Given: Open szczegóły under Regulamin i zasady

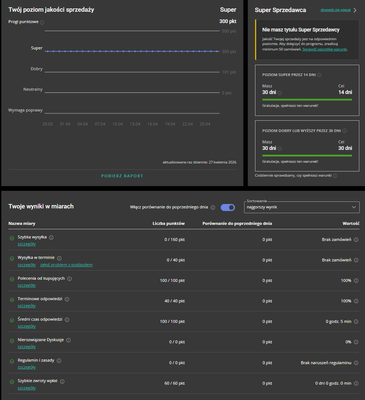Looking at the screenshot, I should (27, 367).
